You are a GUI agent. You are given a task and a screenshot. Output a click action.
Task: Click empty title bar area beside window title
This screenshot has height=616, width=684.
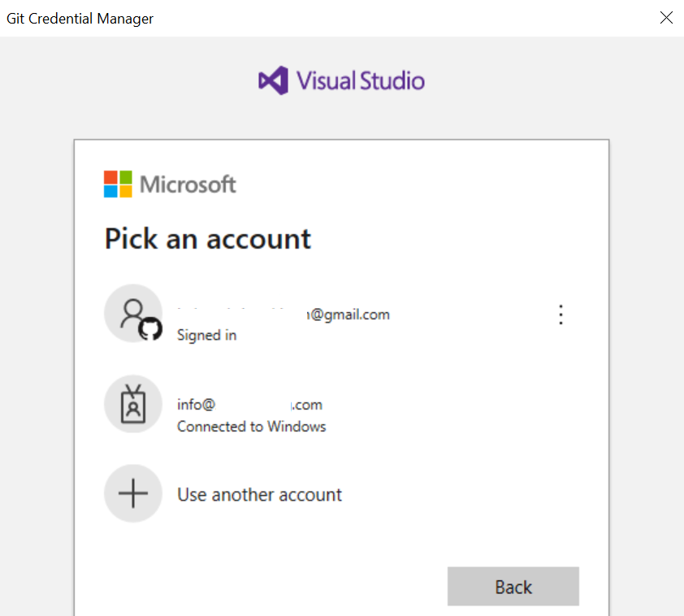coord(406,18)
